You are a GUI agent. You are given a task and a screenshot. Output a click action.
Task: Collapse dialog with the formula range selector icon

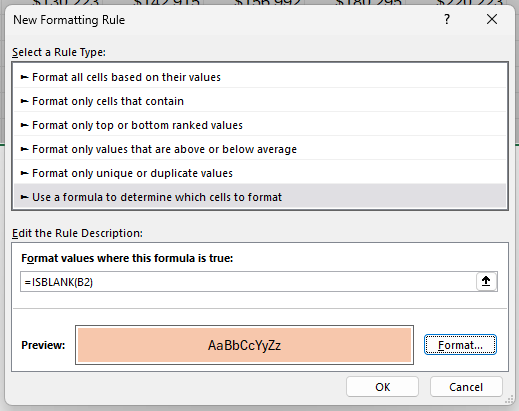pos(486,282)
